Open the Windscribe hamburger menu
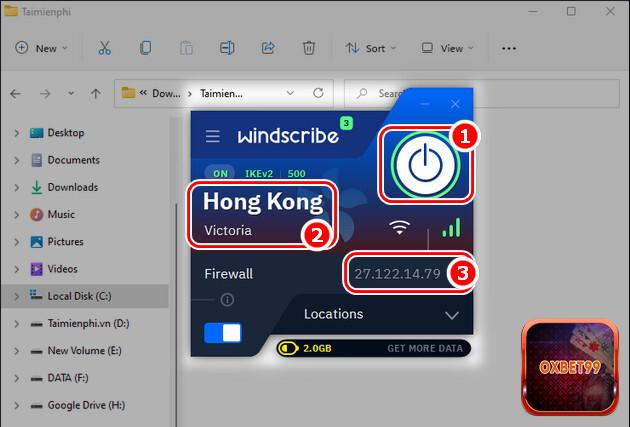630x427 pixels. tap(213, 136)
